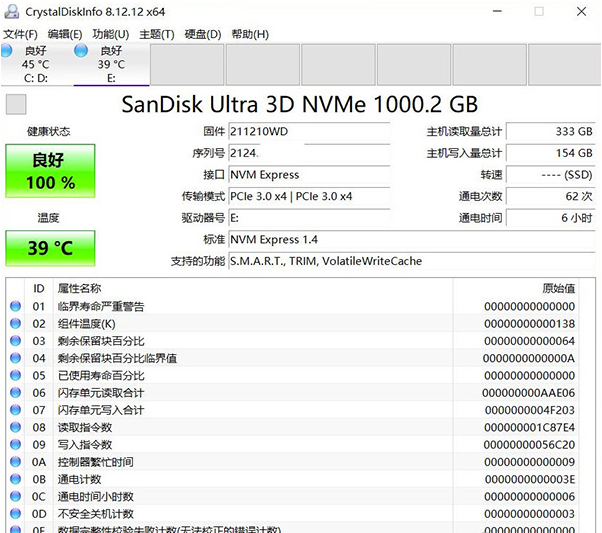Screen dimensions: 602x533
Task: Click the rotation rate value ---- (SSD)
Action: (x=551, y=175)
